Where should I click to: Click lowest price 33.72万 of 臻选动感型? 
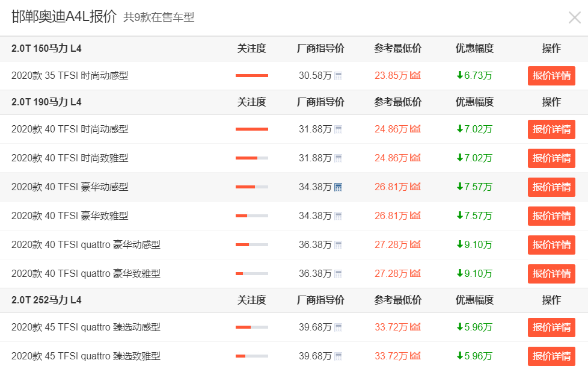(391, 327)
